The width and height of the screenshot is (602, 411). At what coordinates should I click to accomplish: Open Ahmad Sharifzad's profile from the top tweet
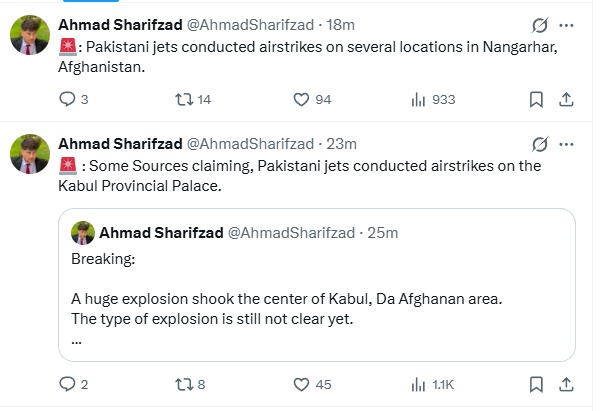(121, 24)
